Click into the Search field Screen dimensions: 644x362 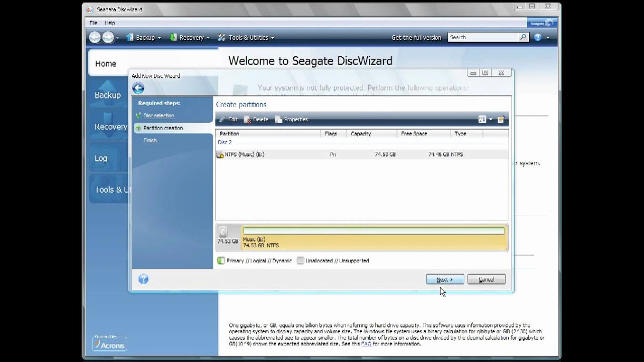(483, 37)
